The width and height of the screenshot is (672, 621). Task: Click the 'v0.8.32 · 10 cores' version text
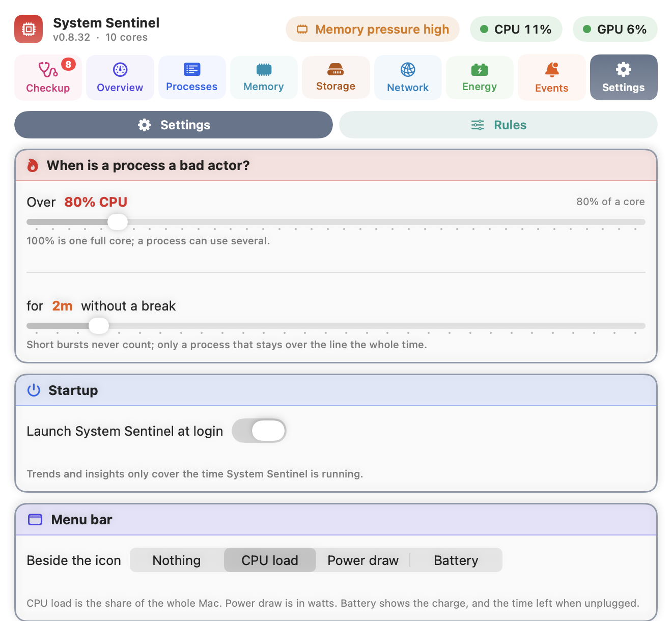coord(100,37)
